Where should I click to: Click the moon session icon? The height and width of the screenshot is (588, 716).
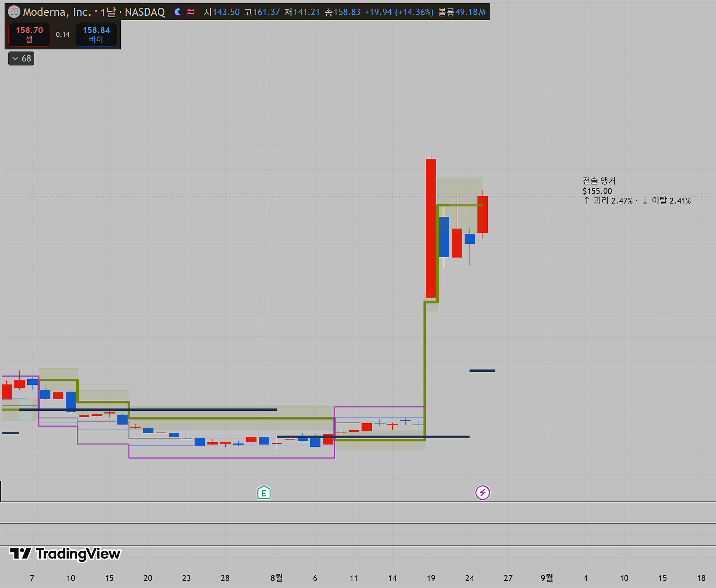point(178,12)
